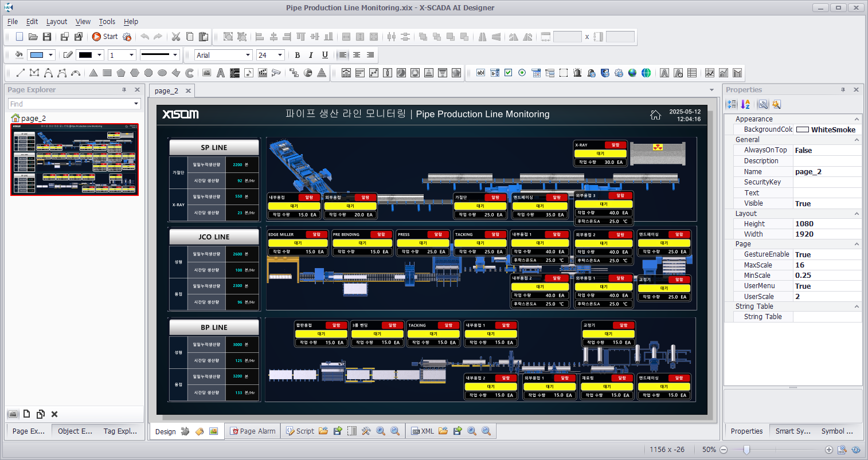Insert a CCTV camera object
This screenshot has width=868, height=460.
276,73
